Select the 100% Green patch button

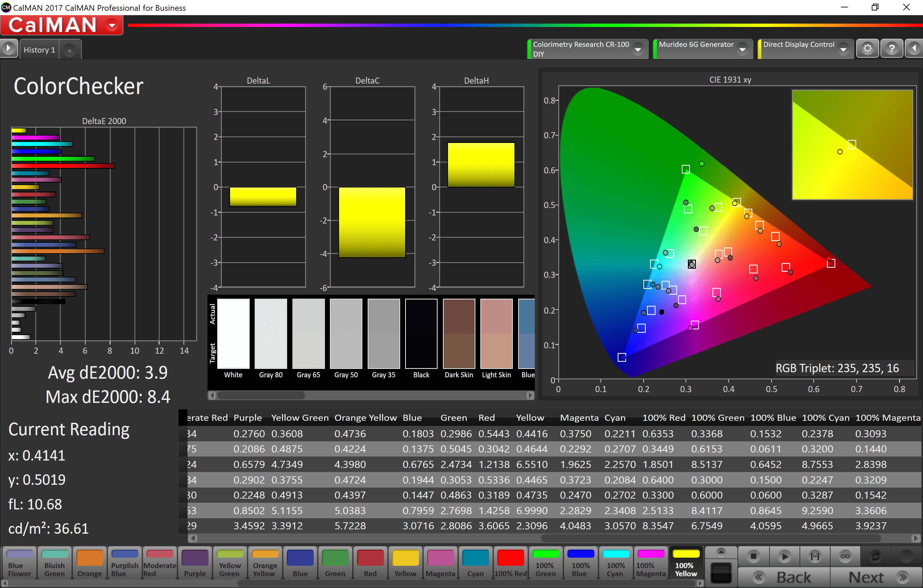coord(546,563)
